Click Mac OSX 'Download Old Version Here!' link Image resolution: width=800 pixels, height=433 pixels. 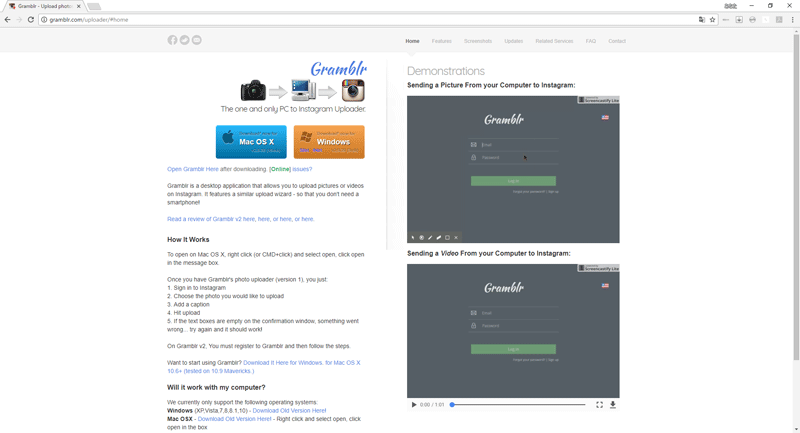tap(234, 419)
